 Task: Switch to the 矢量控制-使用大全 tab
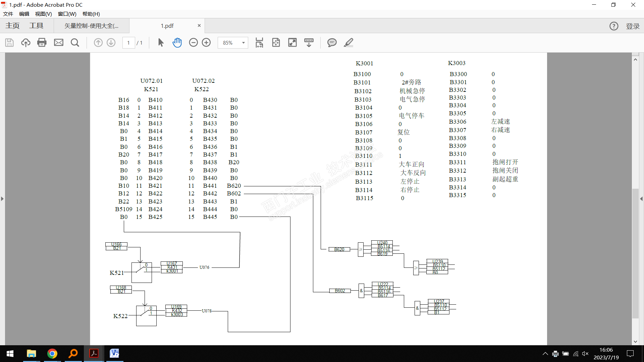pyautogui.click(x=91, y=26)
